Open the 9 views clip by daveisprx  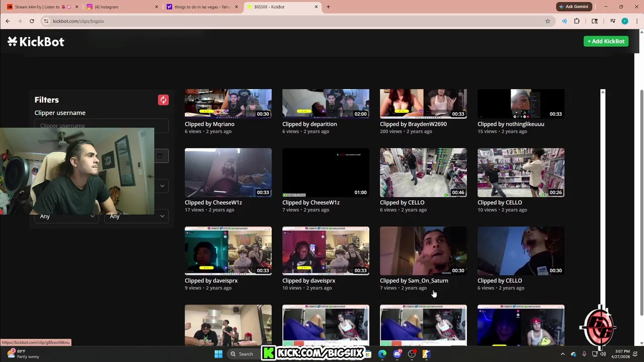point(228,251)
